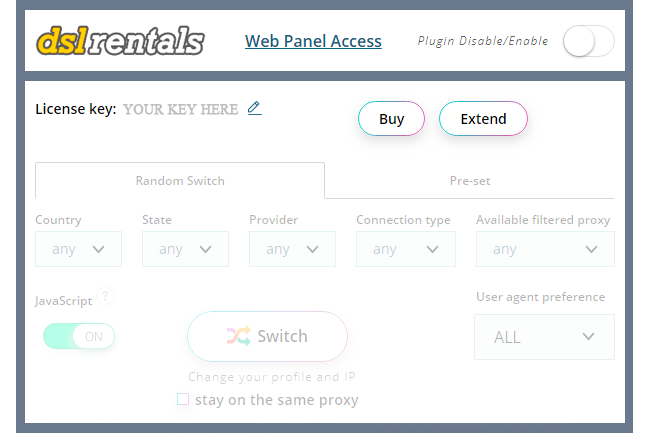Expand the Connection type dropdown
The image size is (650, 433).
pyautogui.click(x=406, y=249)
